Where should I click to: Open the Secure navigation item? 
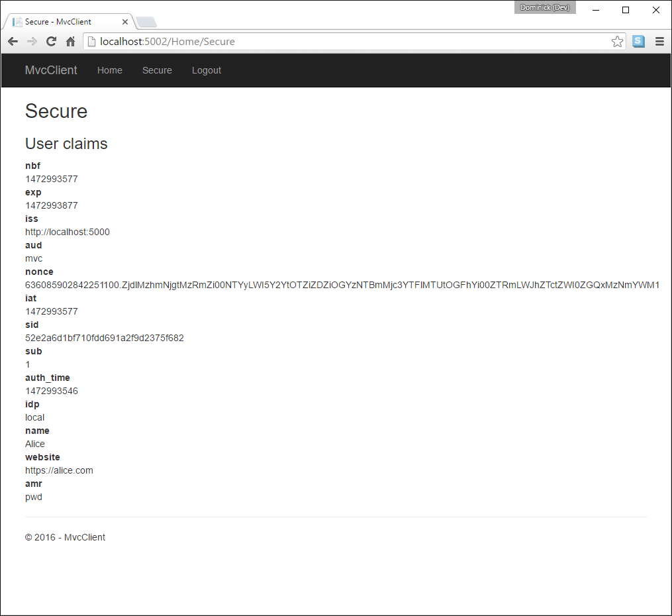[157, 70]
